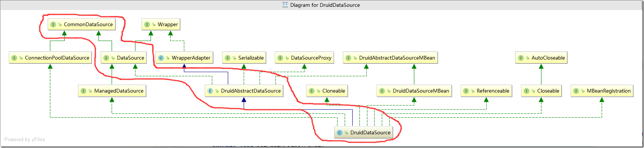Click the Cloneable interface node

click(327, 91)
